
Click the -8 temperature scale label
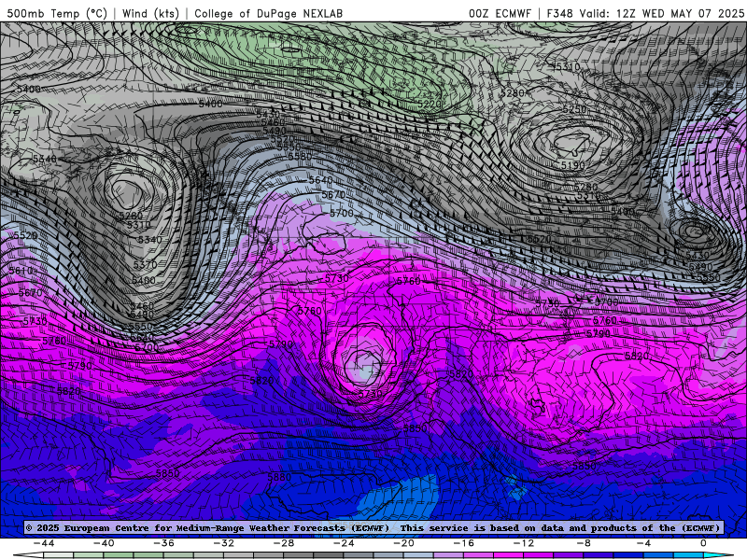click(585, 543)
